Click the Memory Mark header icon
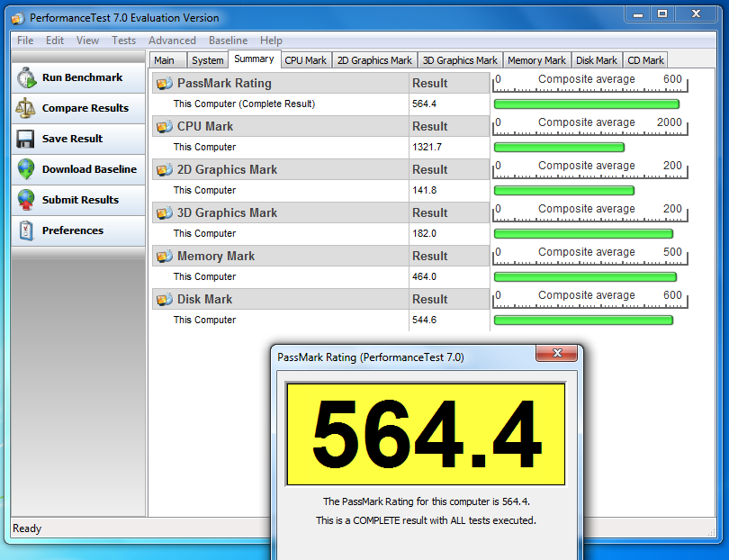This screenshot has width=729, height=560. click(165, 257)
